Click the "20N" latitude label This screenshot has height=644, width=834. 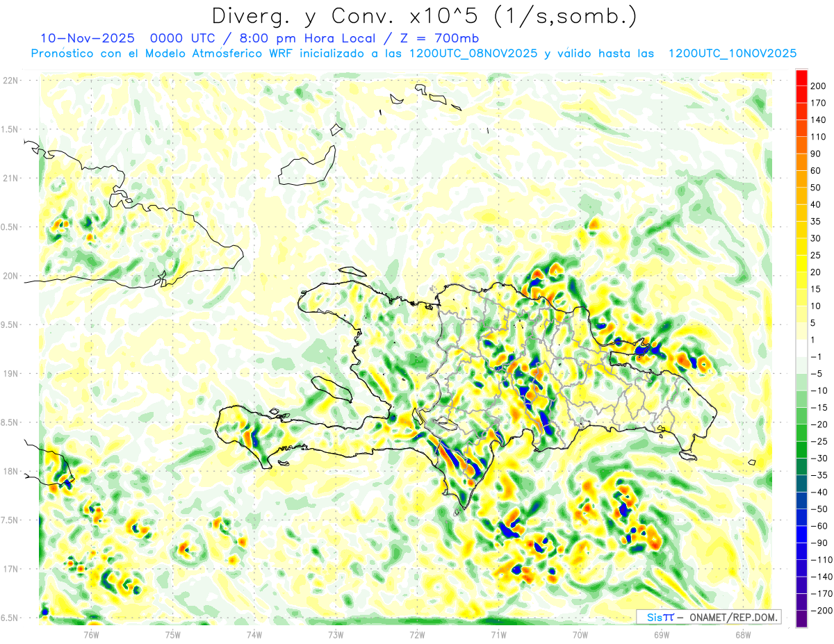10,276
